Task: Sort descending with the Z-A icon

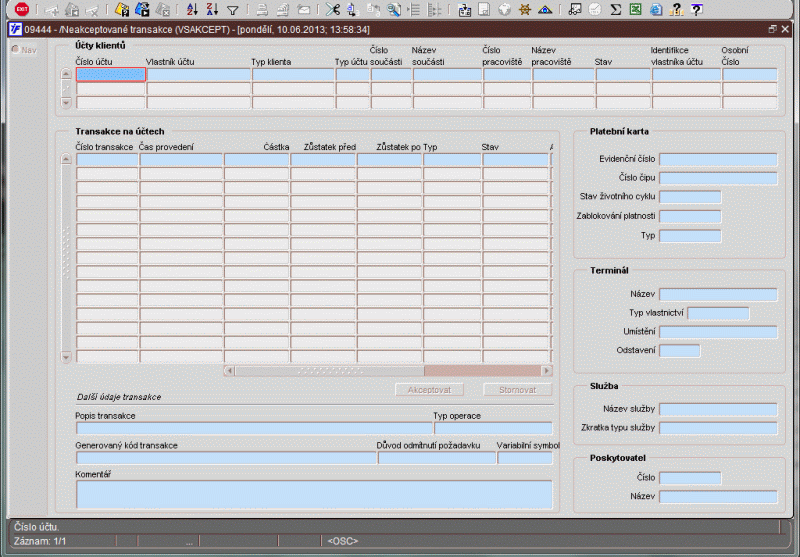Action: tap(211, 10)
